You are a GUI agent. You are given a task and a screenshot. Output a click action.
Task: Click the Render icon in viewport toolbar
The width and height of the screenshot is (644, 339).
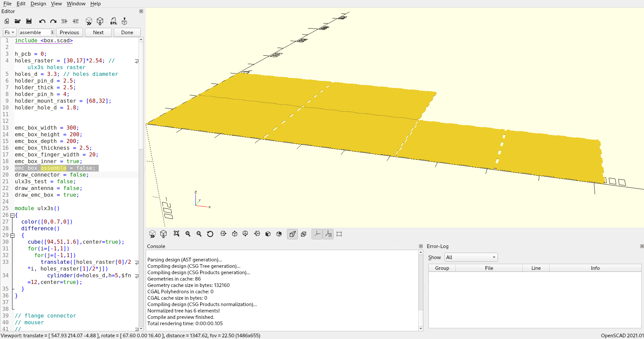pyautogui.click(x=164, y=234)
